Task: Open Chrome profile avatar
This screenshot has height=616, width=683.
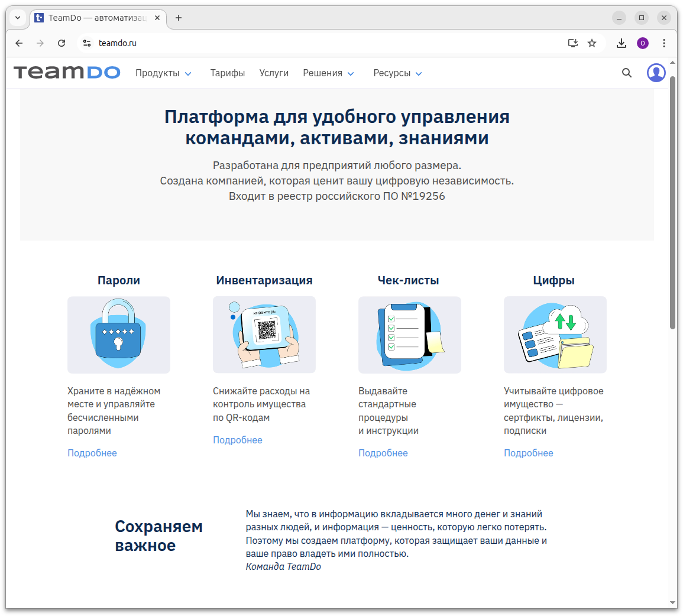Action: [642, 43]
